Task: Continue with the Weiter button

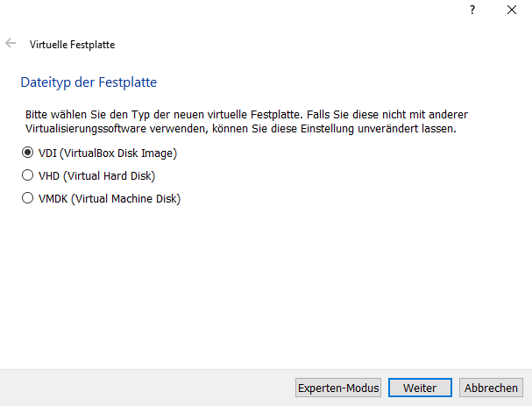Action: click(x=420, y=388)
